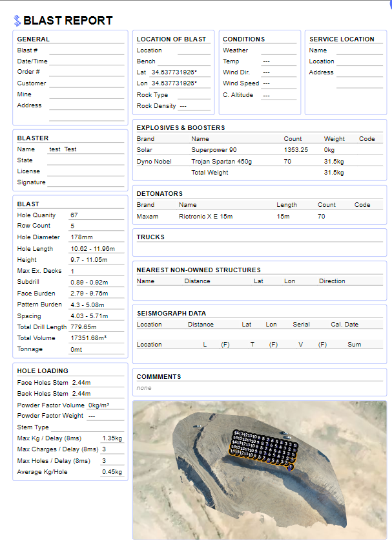Click the Weather field under Conditions
392x547 pixels.
pos(278,50)
